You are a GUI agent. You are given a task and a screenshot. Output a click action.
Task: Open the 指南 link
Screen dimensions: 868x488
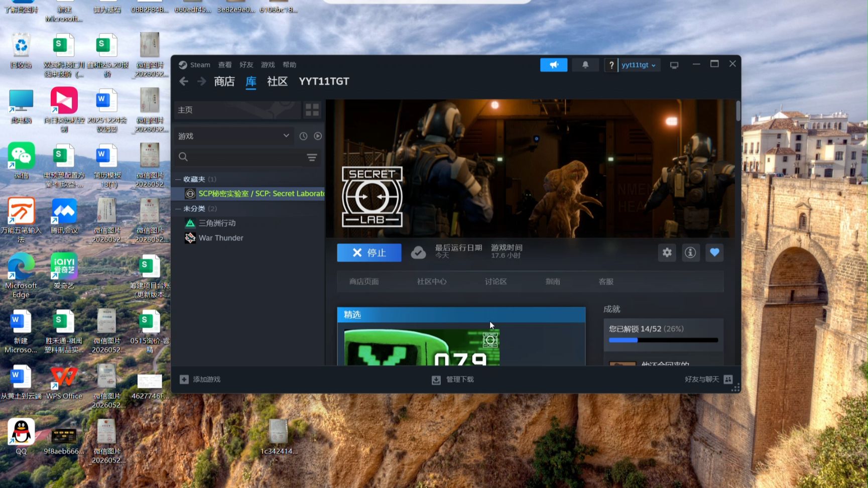pos(553,282)
